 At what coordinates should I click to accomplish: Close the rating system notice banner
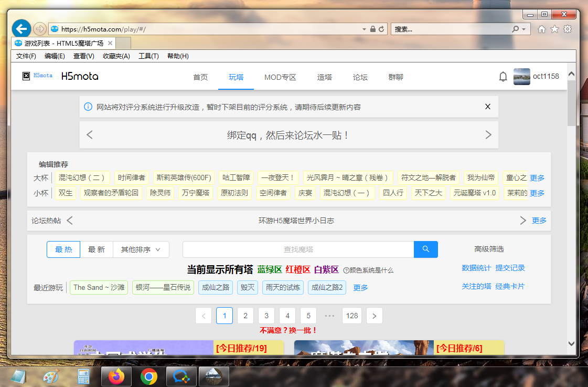(487, 107)
